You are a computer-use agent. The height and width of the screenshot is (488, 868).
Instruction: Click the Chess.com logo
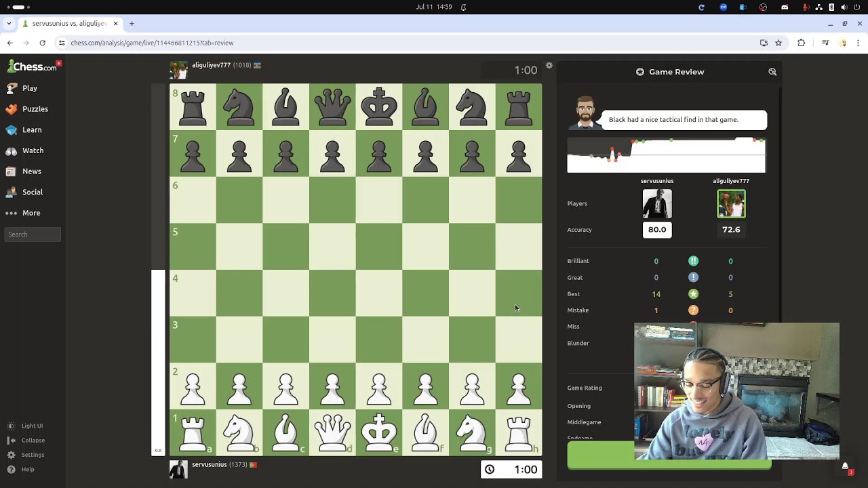click(32, 66)
